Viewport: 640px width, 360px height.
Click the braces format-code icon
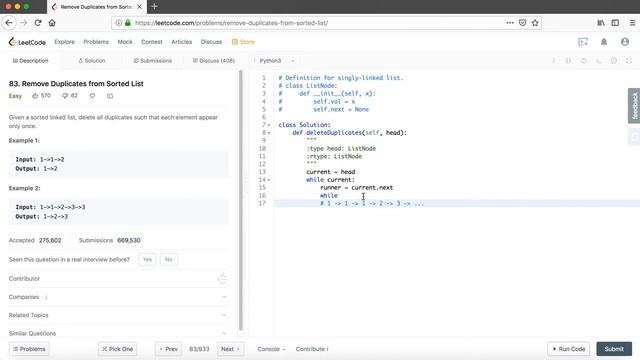click(568, 61)
